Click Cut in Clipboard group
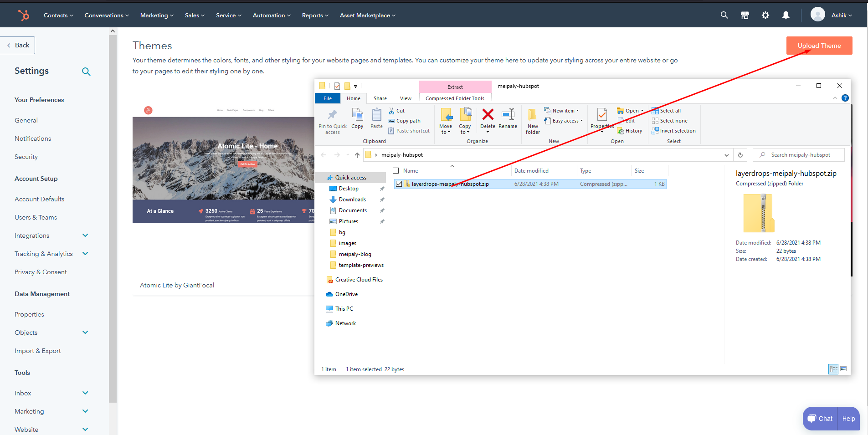The image size is (868, 435). point(396,111)
